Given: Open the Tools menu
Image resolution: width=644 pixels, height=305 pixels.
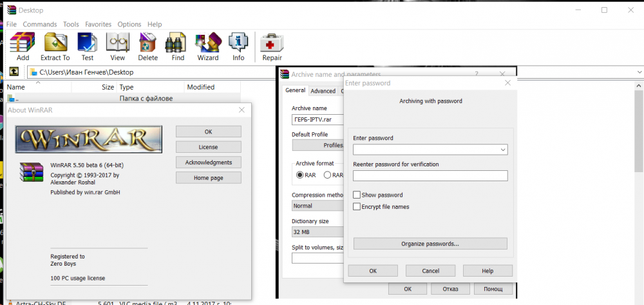Looking at the screenshot, I should pos(71,25).
